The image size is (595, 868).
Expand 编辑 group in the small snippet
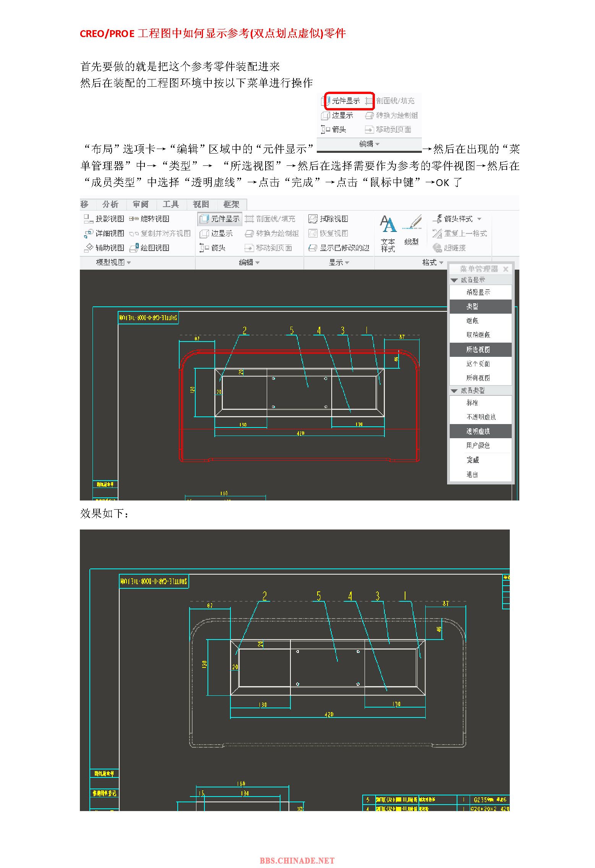(369, 144)
